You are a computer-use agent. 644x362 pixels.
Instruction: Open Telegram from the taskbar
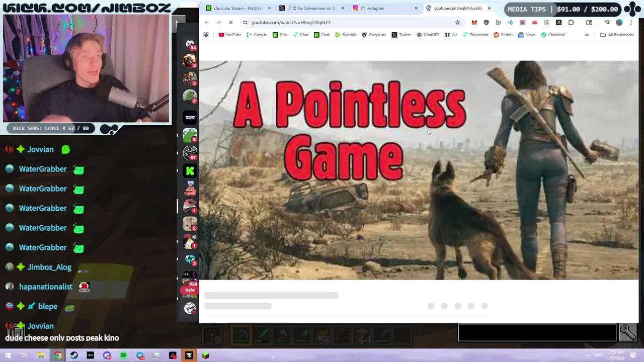tap(140, 355)
